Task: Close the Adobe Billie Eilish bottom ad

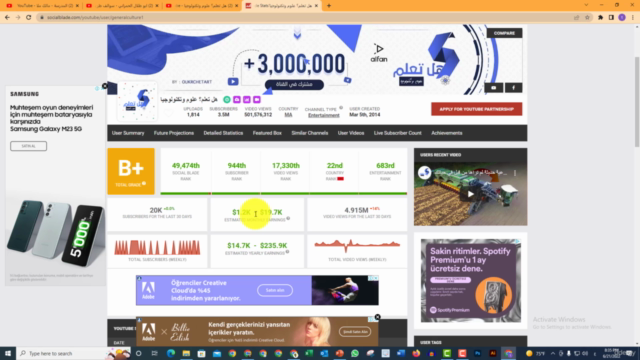Action: (378, 317)
